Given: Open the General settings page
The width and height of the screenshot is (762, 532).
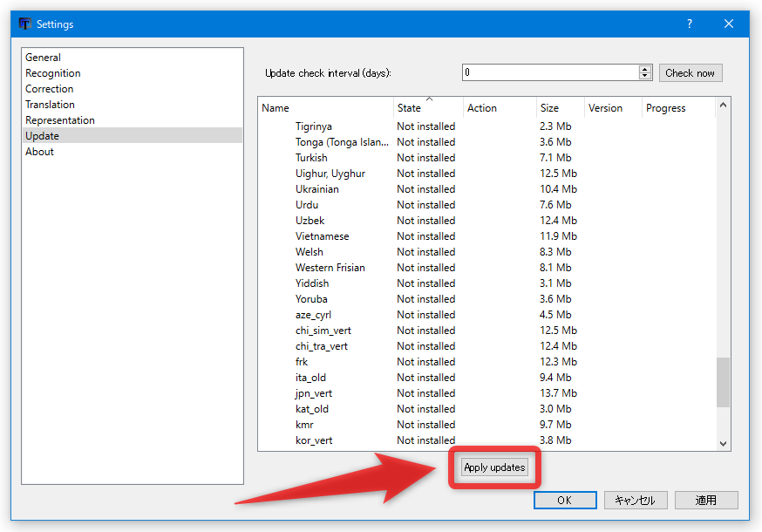Looking at the screenshot, I should (44, 58).
